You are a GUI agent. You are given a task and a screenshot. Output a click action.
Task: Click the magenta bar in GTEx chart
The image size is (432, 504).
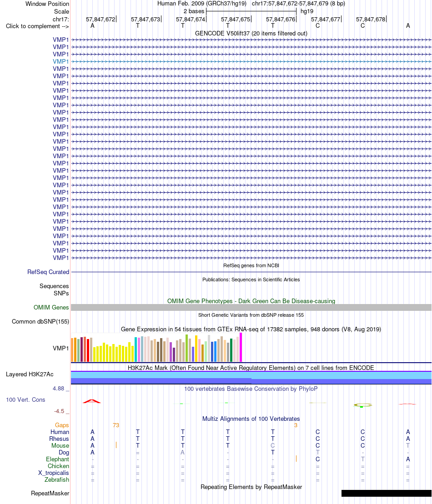point(241,348)
